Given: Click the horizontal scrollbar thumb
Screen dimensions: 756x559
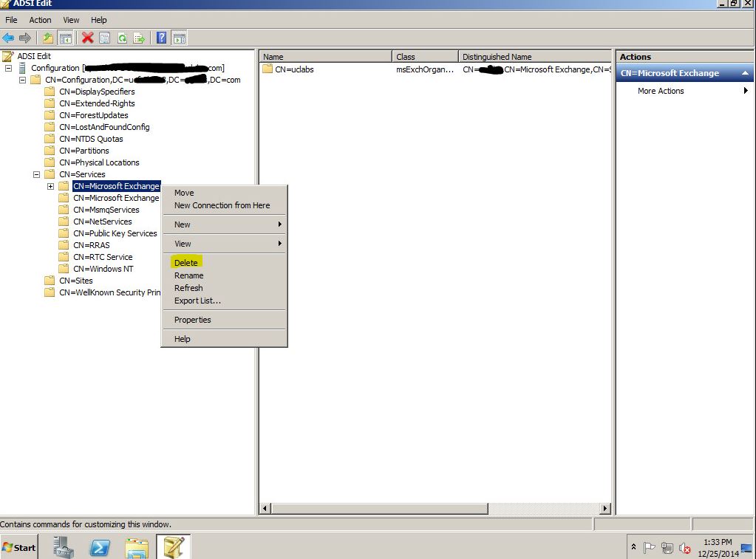Looking at the screenshot, I should point(379,508).
